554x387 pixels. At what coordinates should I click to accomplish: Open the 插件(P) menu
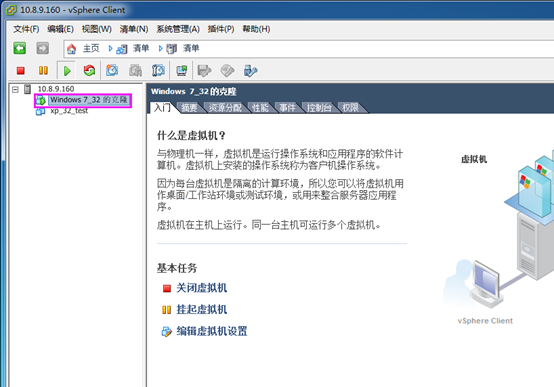tap(221, 29)
